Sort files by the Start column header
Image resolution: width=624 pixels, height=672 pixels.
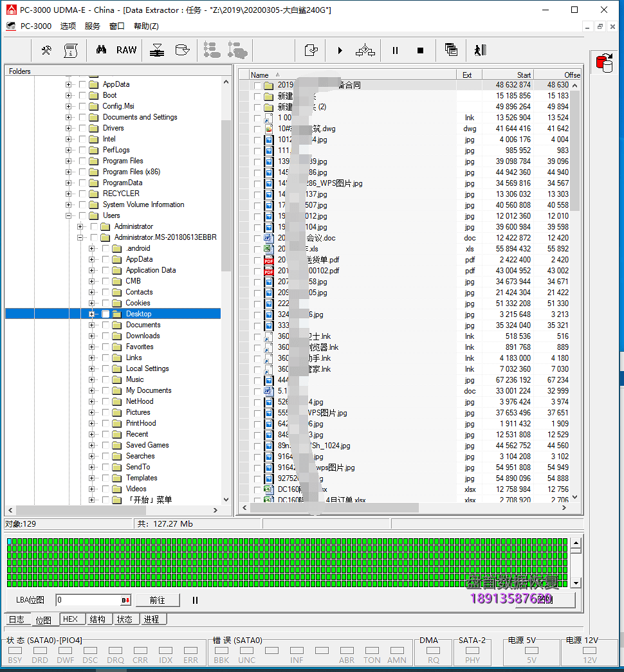tap(508, 75)
